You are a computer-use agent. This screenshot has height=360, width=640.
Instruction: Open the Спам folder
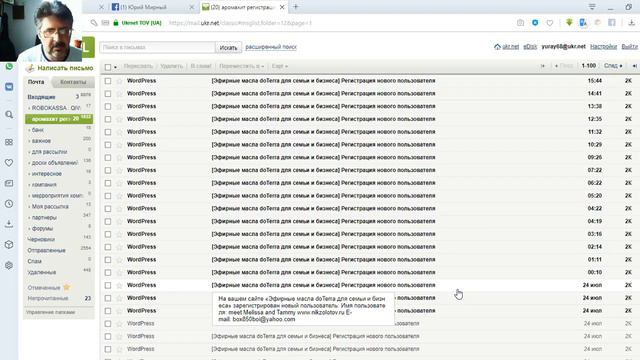[34, 261]
